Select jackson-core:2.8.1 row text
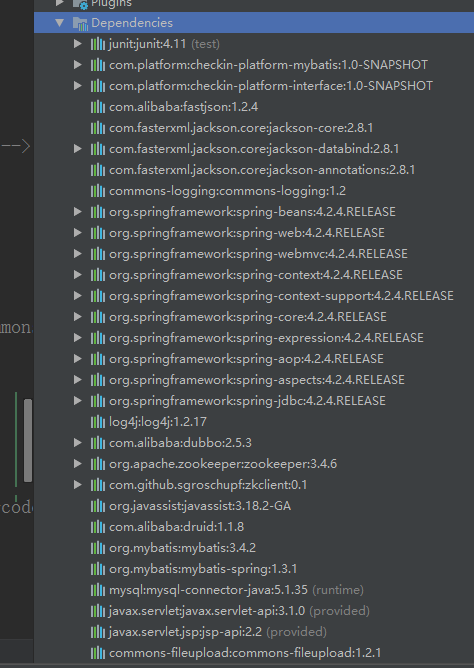The width and height of the screenshot is (474, 668). coord(241,128)
